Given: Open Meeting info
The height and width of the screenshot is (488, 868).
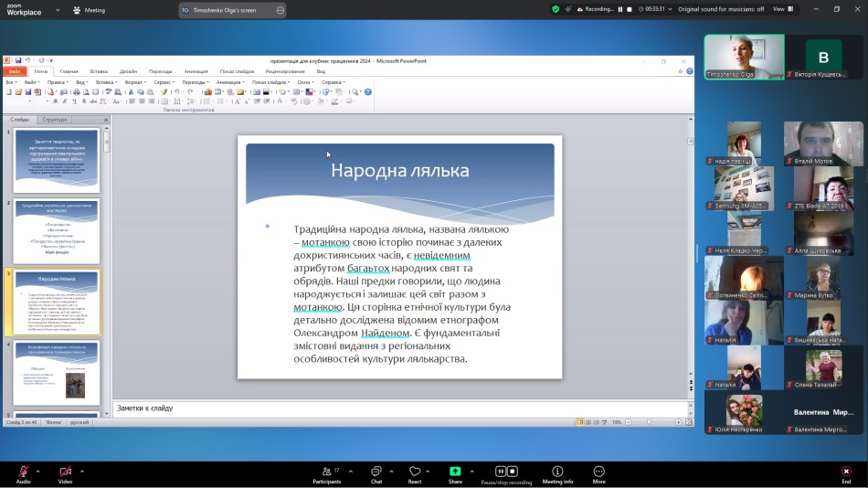Looking at the screenshot, I should [557, 472].
